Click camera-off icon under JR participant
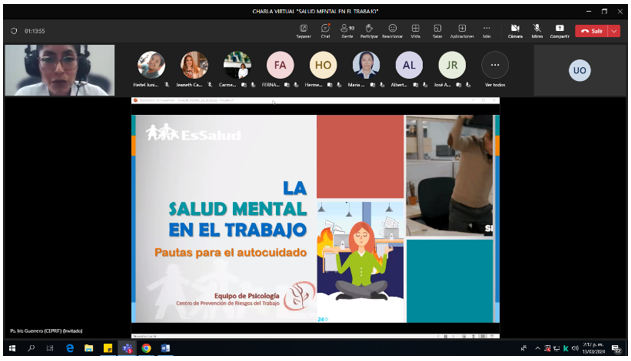Screen dimensions: 631x361 (x=459, y=85)
